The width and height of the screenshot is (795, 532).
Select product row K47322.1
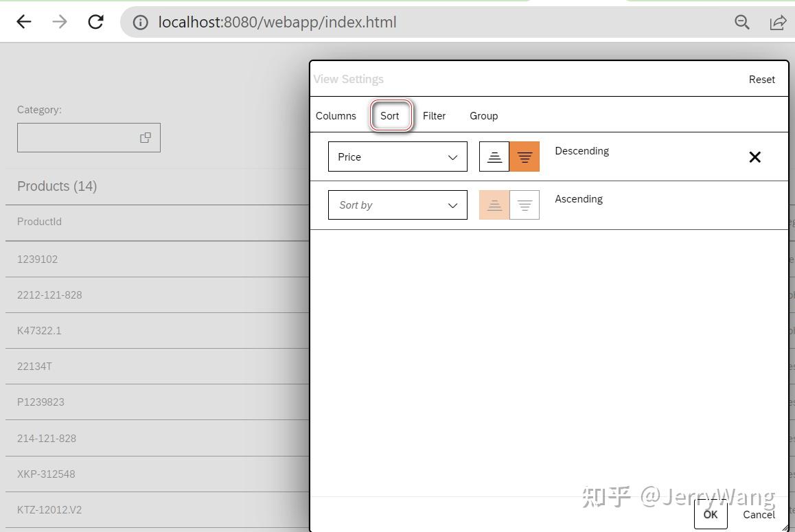tap(157, 331)
